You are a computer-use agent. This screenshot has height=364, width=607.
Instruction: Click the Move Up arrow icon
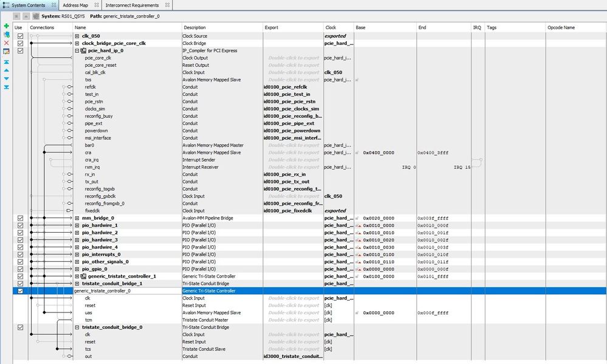pyautogui.click(x=6, y=70)
